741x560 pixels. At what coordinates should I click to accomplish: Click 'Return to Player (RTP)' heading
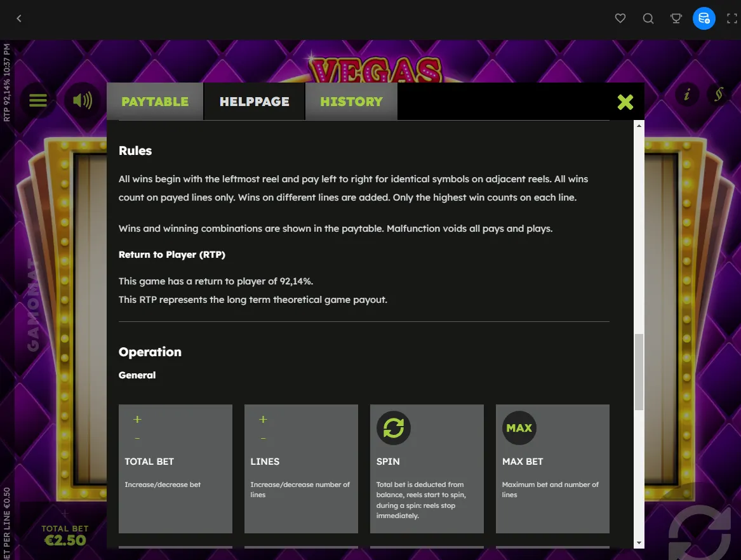pyautogui.click(x=172, y=255)
